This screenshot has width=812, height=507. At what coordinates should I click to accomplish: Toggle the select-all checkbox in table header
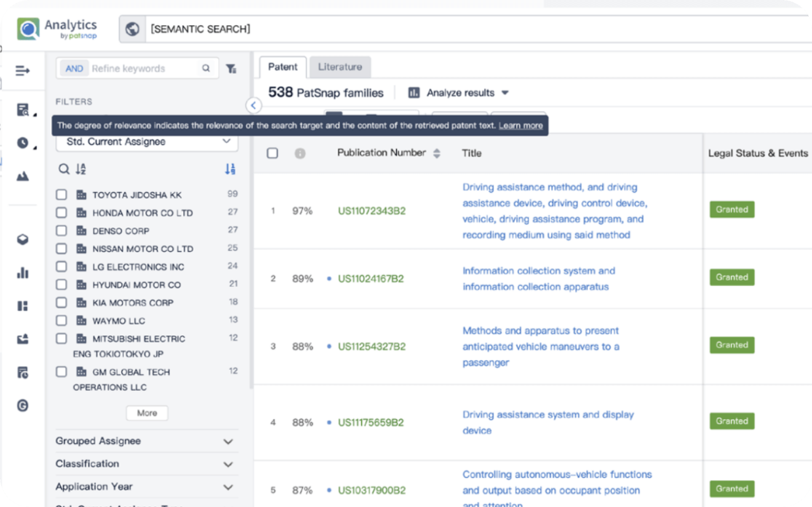pyautogui.click(x=273, y=153)
